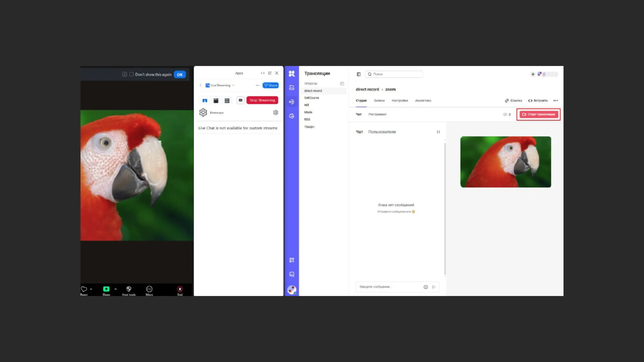
Task: Check Don't show this again box
Action: (x=131, y=74)
